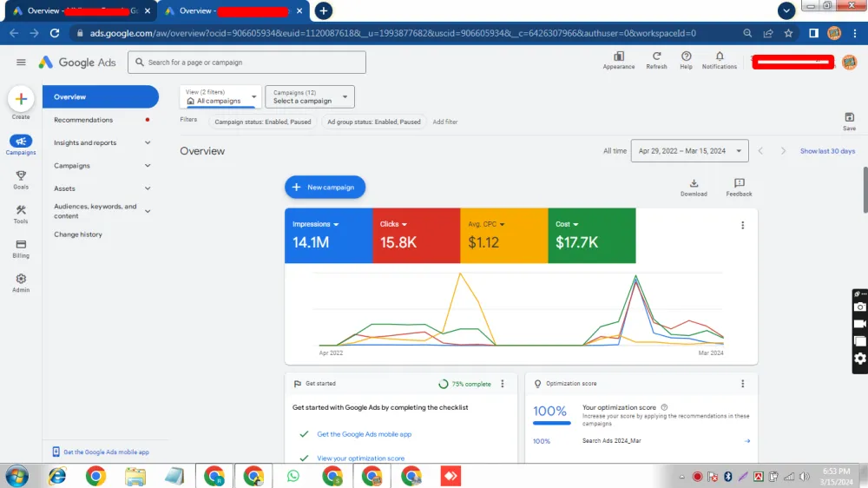Change the Cost metric dropdown
The image size is (868, 488).
point(567,224)
